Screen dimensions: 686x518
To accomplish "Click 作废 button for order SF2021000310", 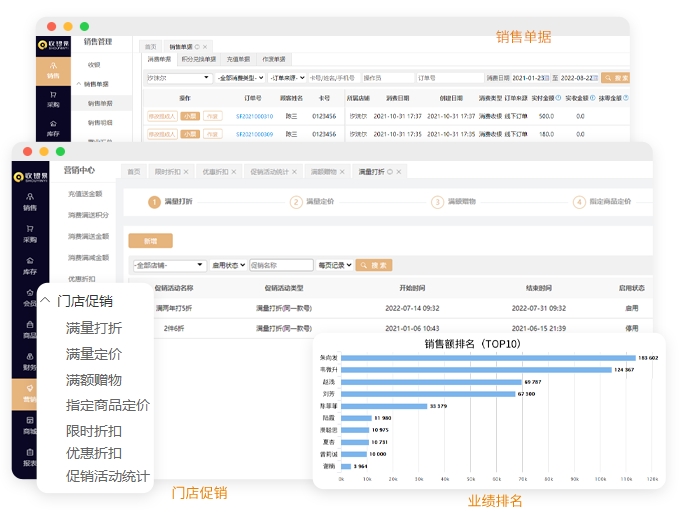I will pos(213,116).
